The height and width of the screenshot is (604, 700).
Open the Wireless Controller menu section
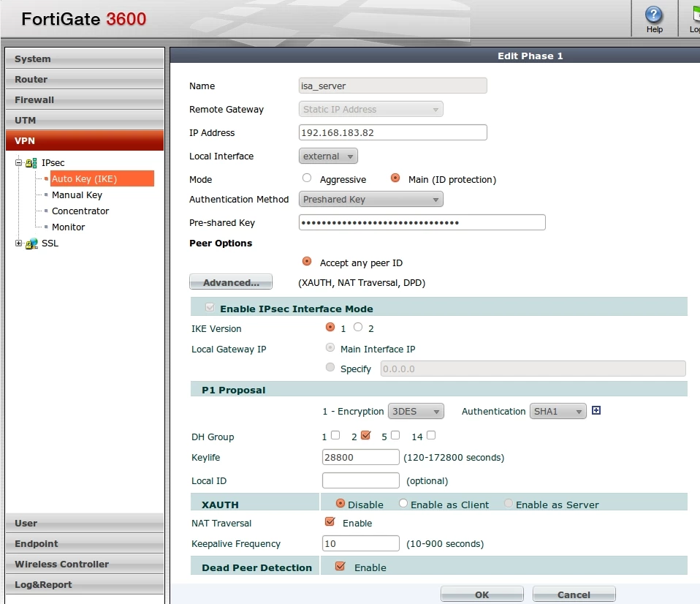[85, 565]
